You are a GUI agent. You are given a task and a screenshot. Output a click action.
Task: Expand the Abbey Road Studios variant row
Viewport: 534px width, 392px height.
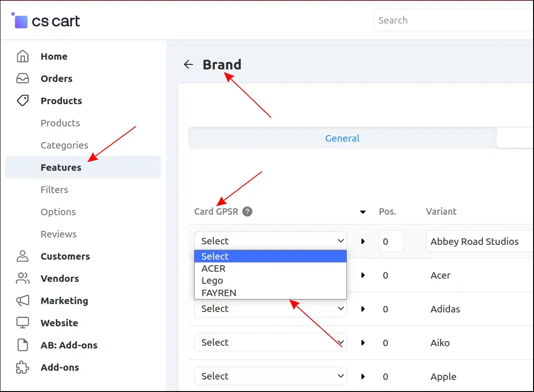tap(363, 241)
